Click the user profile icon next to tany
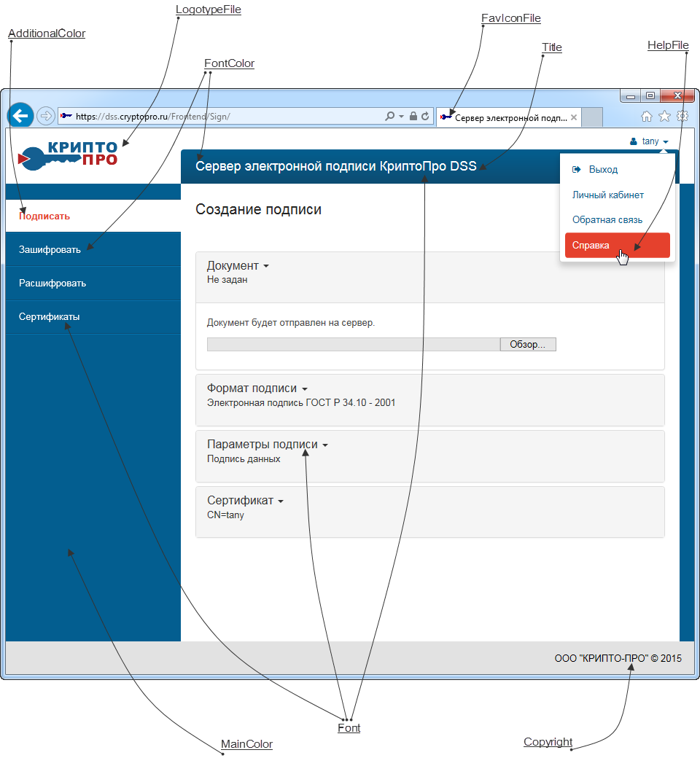Viewport: 700px width, 758px height. tap(633, 141)
